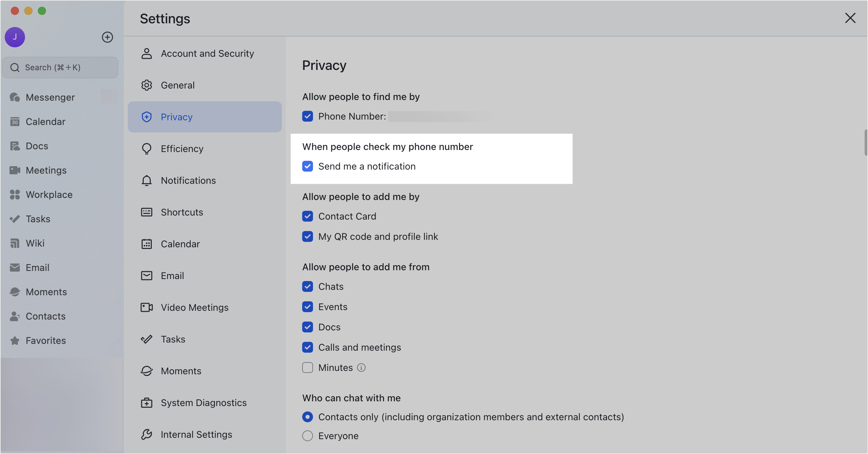This screenshot has width=868, height=454.
Task: Select the Everyone radio option
Action: coord(308,436)
